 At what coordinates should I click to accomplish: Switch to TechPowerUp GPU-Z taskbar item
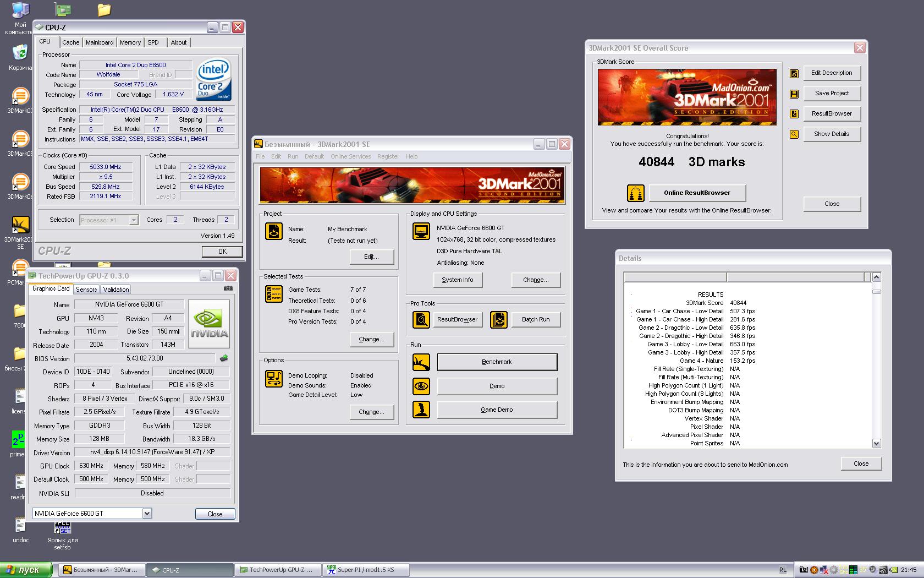click(x=279, y=570)
